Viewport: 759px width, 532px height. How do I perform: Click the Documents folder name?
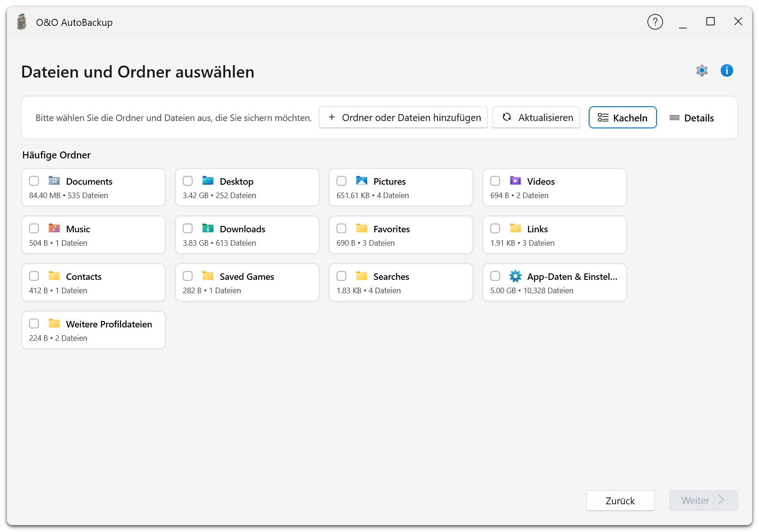pyautogui.click(x=89, y=181)
